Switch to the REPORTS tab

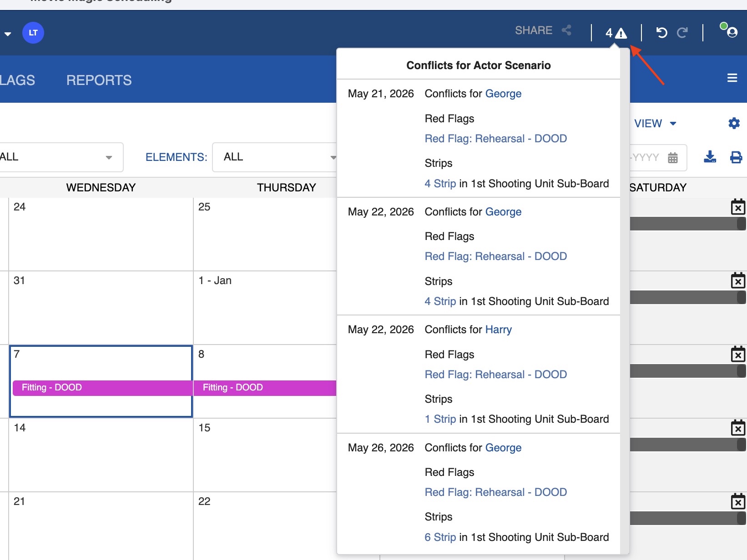tap(99, 80)
